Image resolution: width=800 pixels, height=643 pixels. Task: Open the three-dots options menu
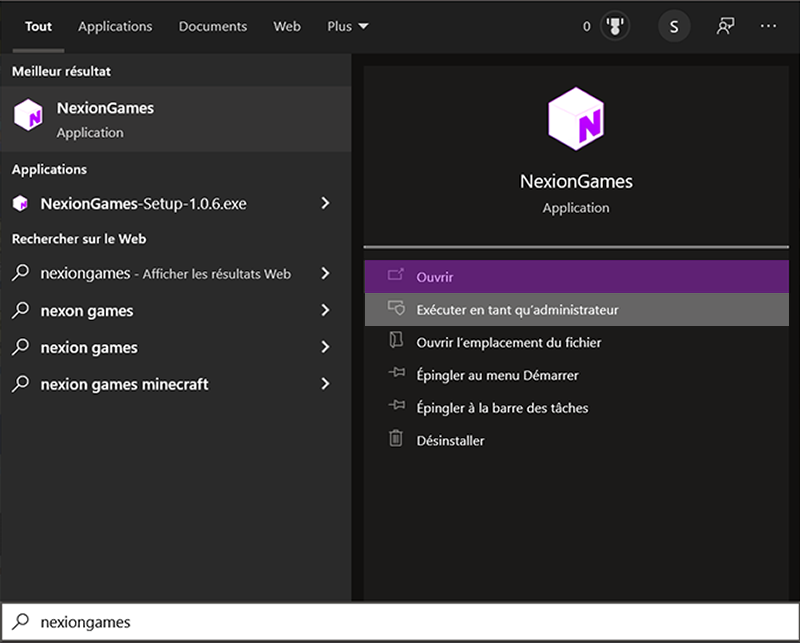click(768, 26)
